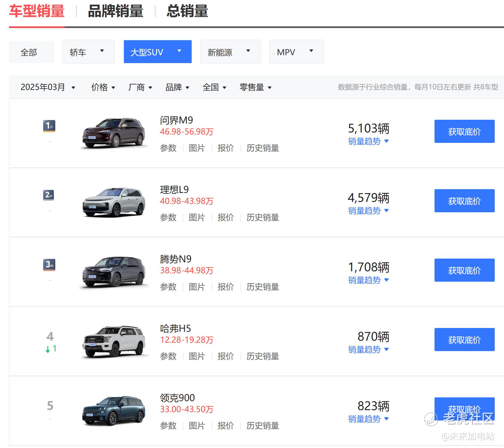
Task: Click the 2nd place rank badge
Action: click(49, 195)
